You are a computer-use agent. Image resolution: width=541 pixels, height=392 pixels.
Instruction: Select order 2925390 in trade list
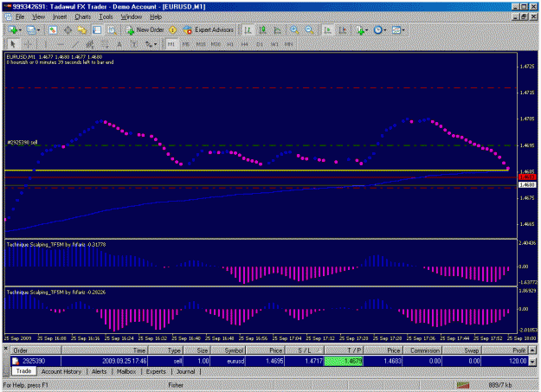[x=269, y=362]
